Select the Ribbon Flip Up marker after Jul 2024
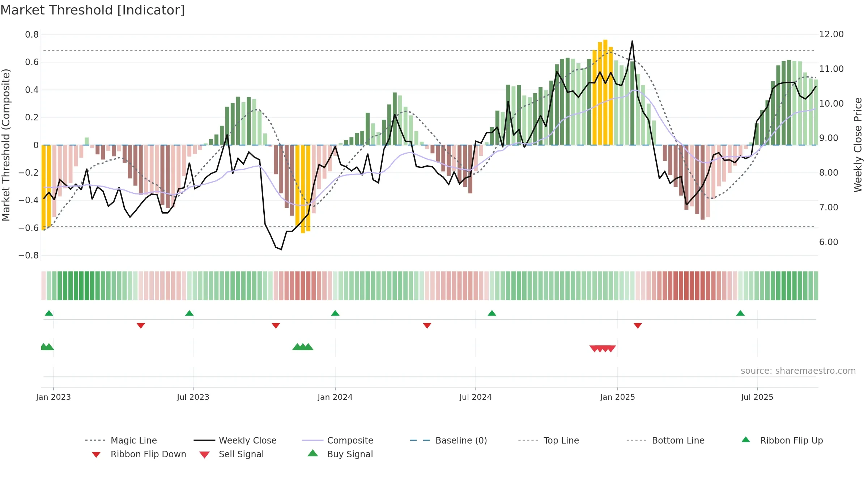The width and height of the screenshot is (868, 488). [492, 313]
